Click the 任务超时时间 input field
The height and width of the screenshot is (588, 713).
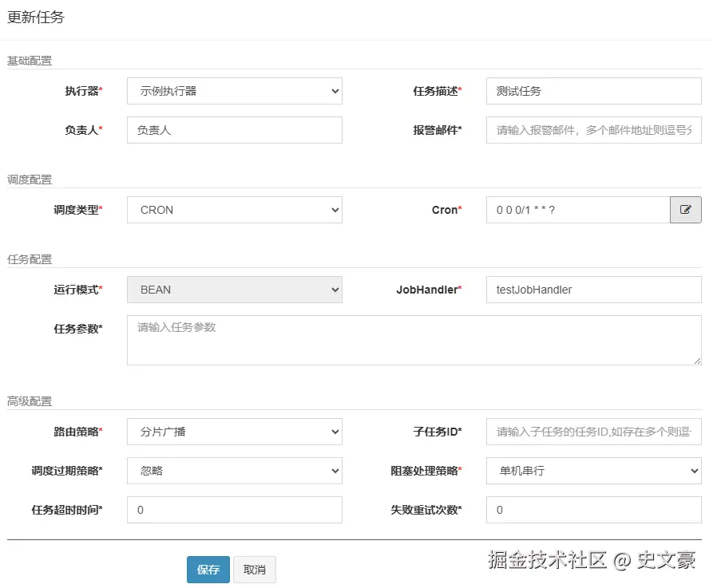click(x=235, y=509)
